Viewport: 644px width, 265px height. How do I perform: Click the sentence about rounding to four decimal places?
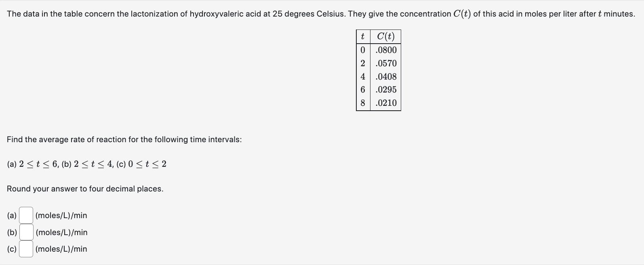click(85, 188)
